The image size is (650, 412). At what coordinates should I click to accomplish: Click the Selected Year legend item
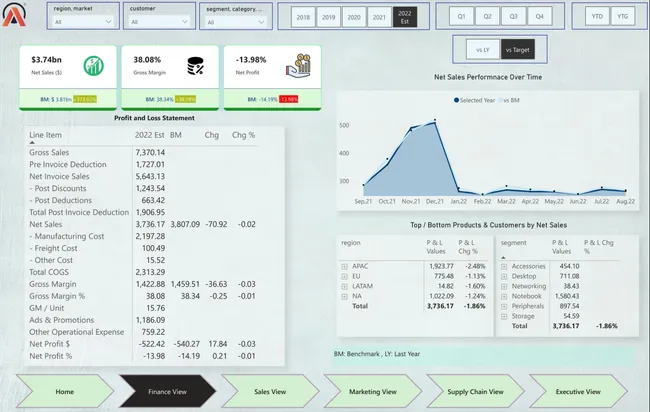474,100
